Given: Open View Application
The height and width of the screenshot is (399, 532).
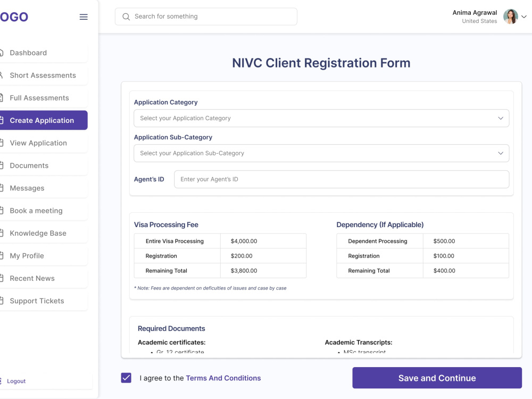Looking at the screenshot, I should click(44, 143).
